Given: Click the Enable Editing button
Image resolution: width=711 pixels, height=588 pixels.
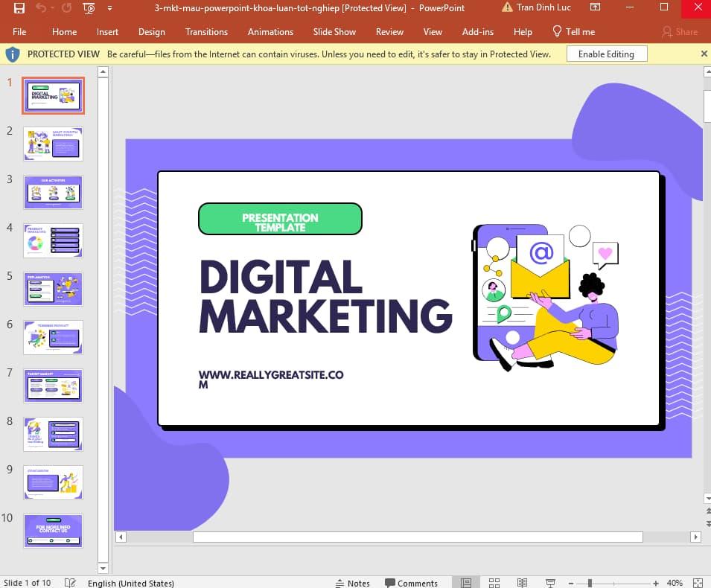Looking at the screenshot, I should click(x=608, y=54).
